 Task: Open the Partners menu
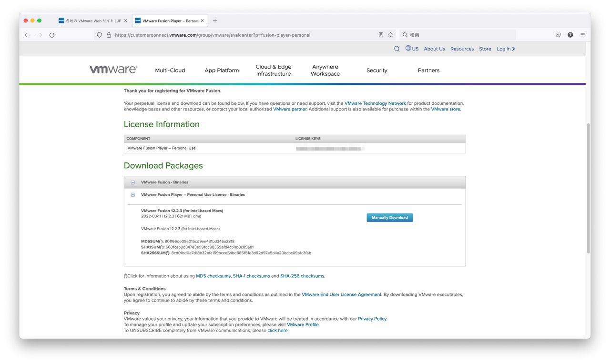(x=428, y=70)
